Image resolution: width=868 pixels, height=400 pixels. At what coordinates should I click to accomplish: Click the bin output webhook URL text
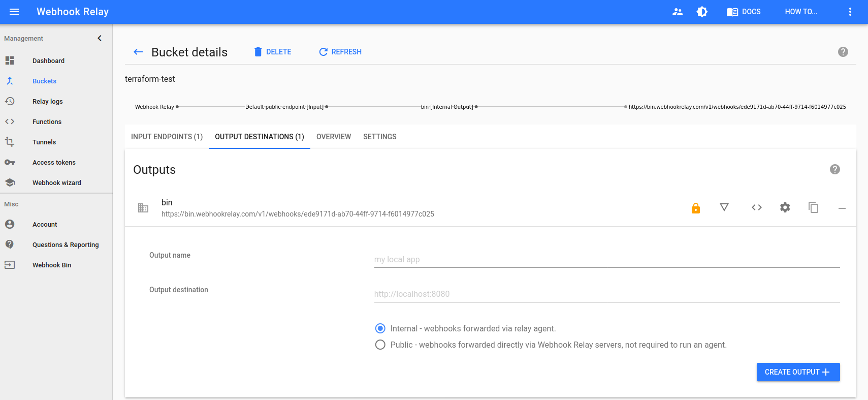coord(298,214)
